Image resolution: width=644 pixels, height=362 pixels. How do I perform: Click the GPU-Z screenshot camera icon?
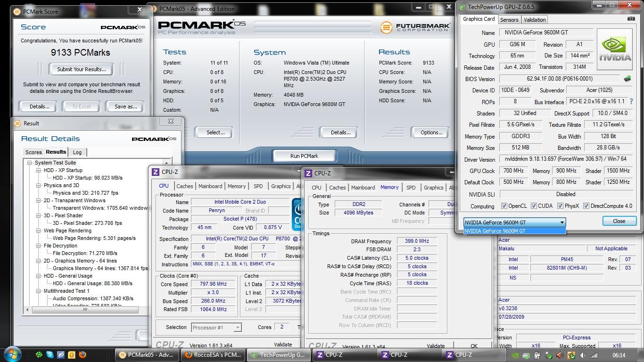pos(631,19)
